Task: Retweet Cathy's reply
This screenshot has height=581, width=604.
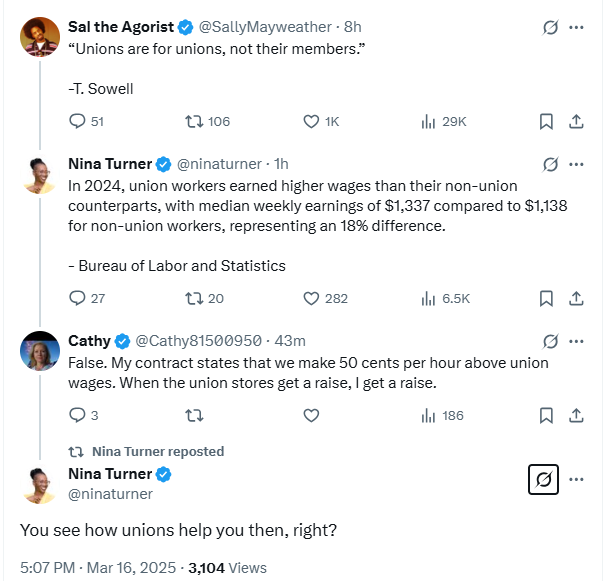Action: click(x=195, y=415)
